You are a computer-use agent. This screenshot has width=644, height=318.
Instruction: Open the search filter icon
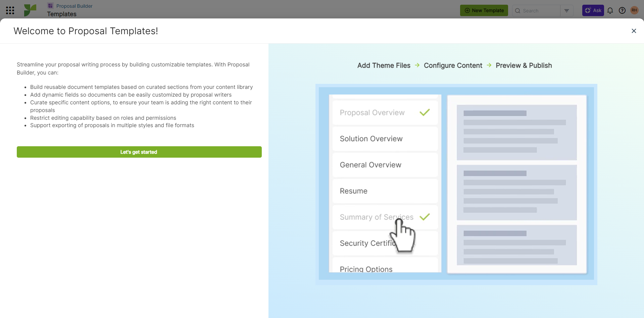567,11
